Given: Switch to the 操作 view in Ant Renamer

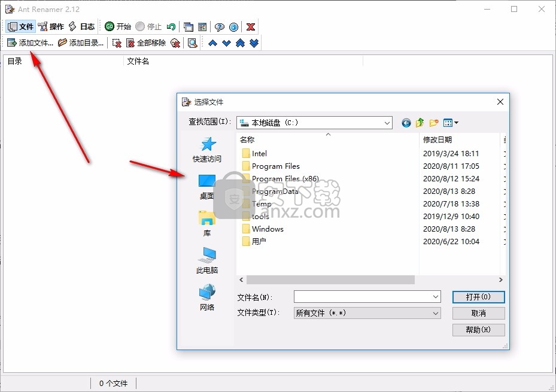Looking at the screenshot, I should pos(51,26).
